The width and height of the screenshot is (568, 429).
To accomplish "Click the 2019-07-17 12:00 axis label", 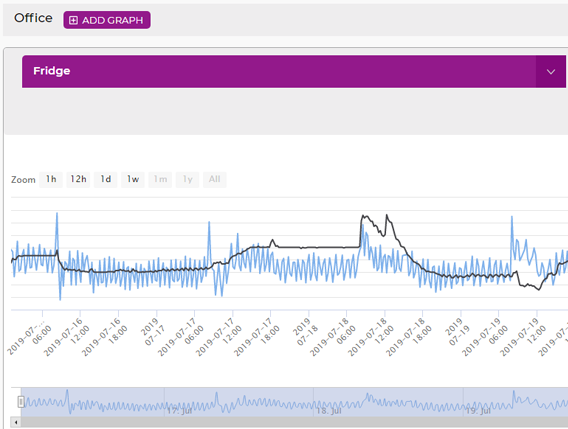I will coord(219,337).
